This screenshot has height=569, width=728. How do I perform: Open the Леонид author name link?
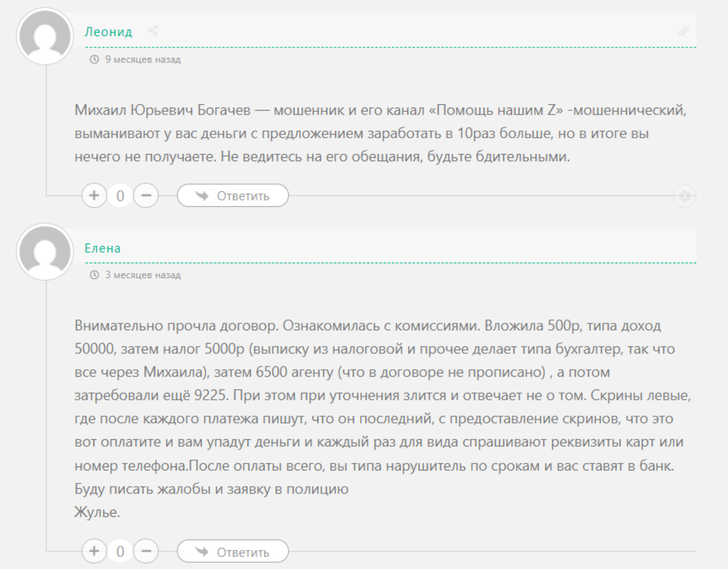[x=108, y=32]
